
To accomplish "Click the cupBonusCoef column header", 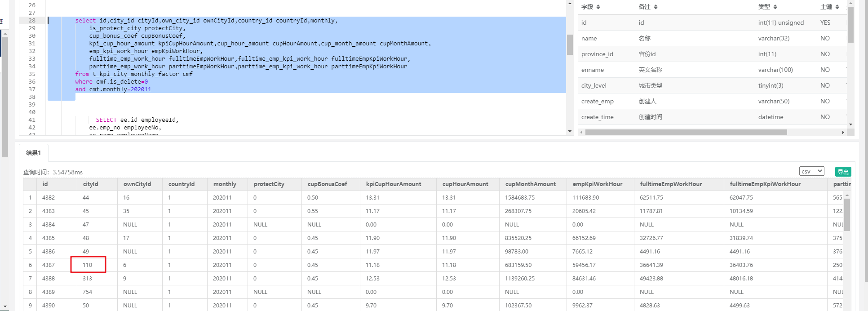I will coord(331,184).
